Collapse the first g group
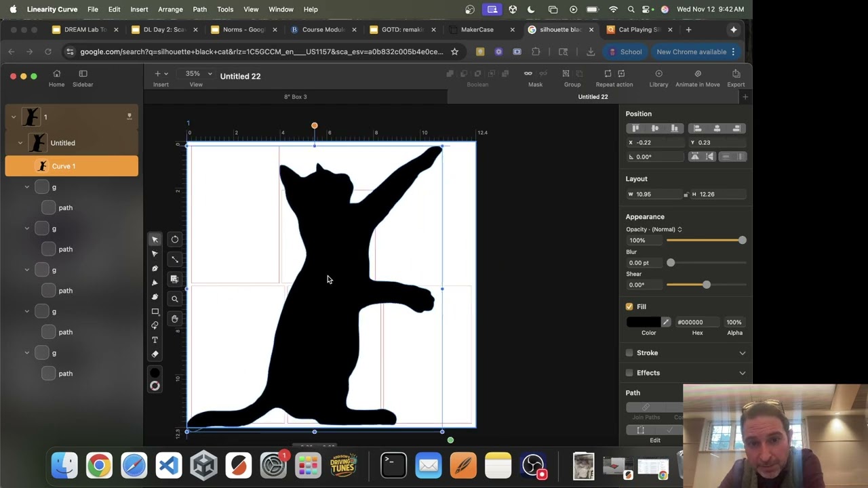868x488 pixels. coord(27,187)
